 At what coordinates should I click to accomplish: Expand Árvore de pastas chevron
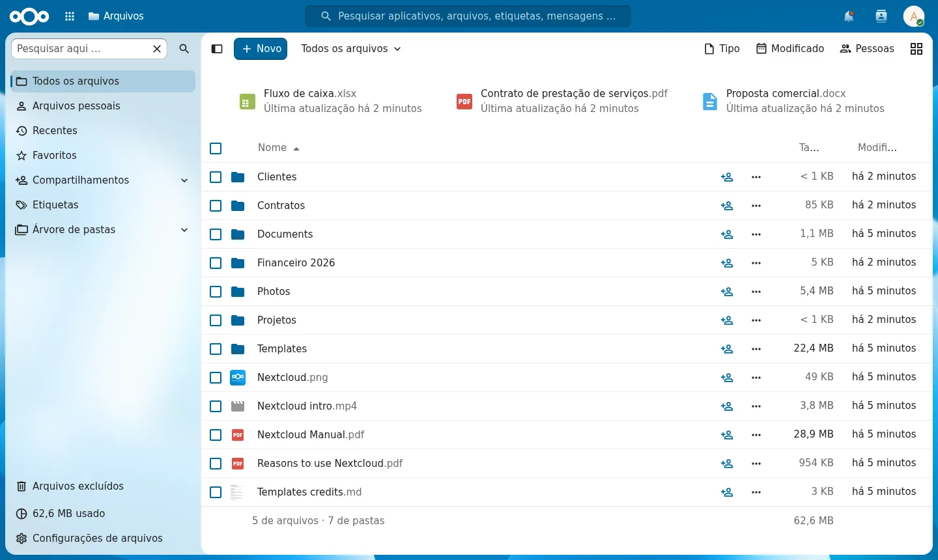184,230
